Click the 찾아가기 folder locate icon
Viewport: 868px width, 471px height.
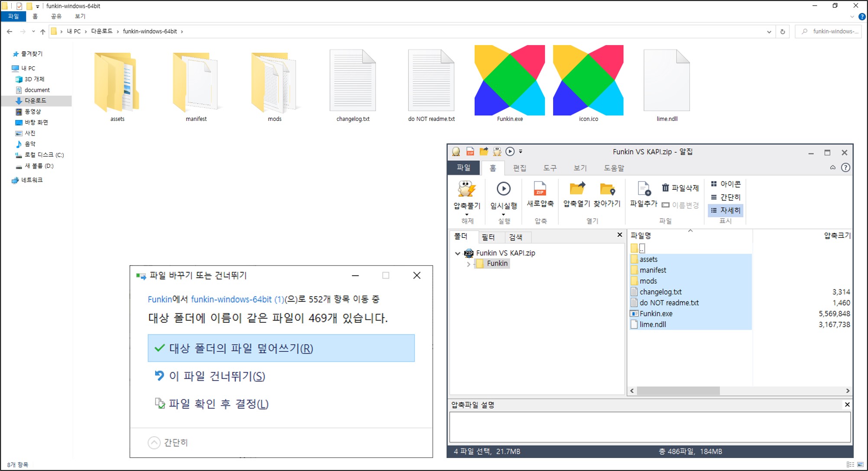607,189
